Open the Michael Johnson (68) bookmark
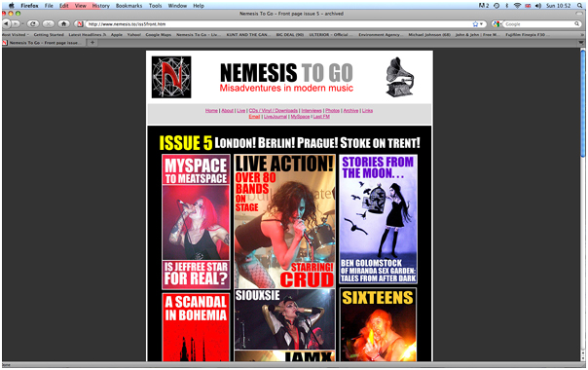Image resolution: width=588 pixels, height=370 pixels. coord(429,34)
